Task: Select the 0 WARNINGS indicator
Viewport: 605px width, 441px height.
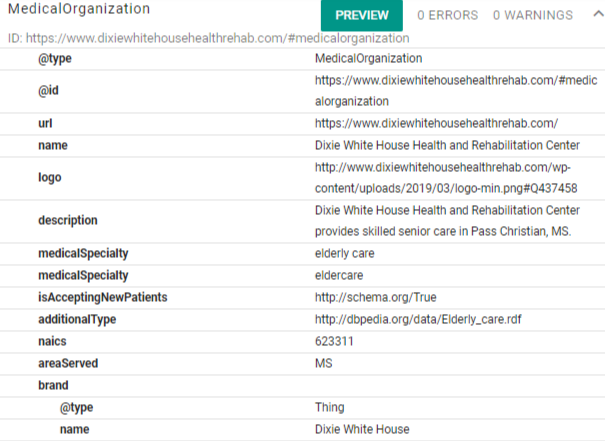Action: 533,15
